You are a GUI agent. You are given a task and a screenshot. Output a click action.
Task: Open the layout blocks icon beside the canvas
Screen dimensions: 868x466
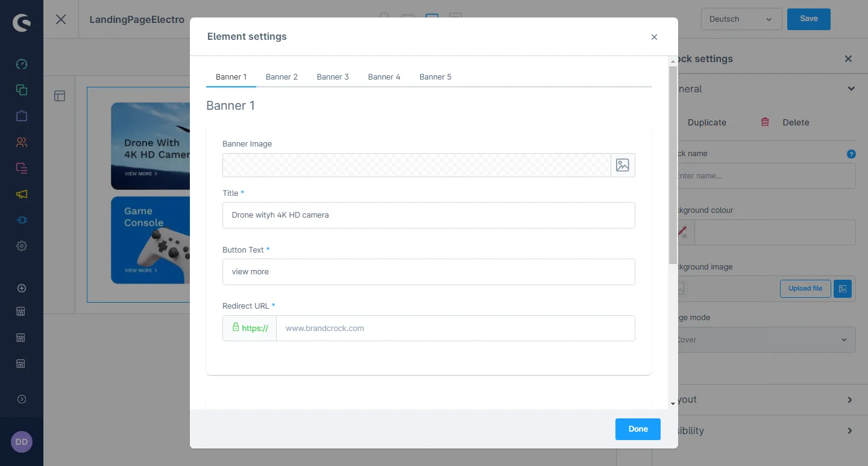tap(60, 96)
